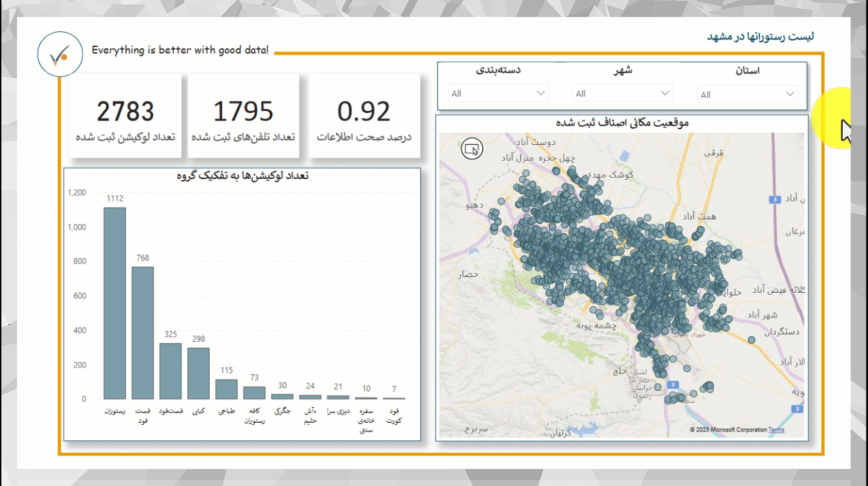Select the رستوران bar with value 1112

[114, 304]
